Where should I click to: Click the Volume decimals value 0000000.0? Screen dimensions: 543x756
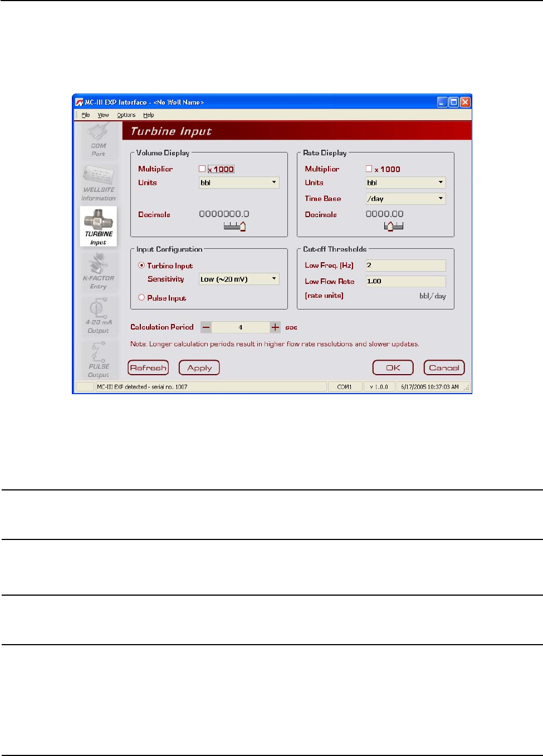224,214
